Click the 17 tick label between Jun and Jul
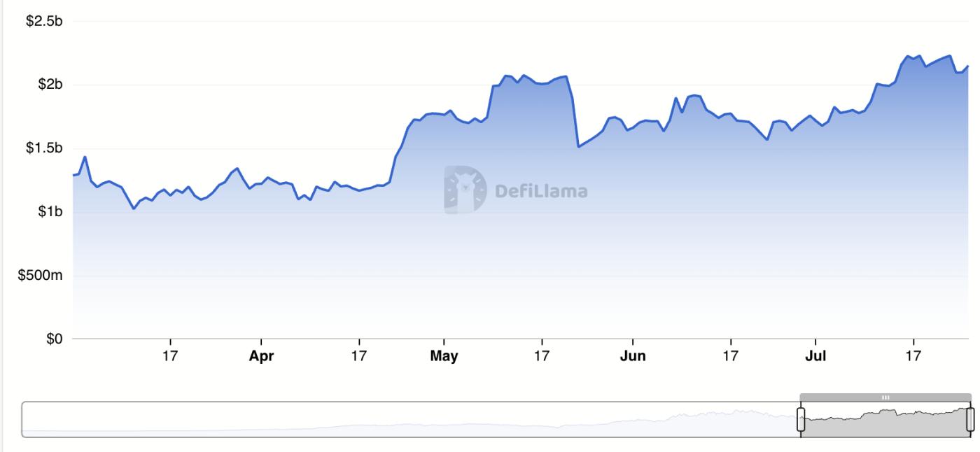This screenshot has width=980, height=452. [730, 356]
